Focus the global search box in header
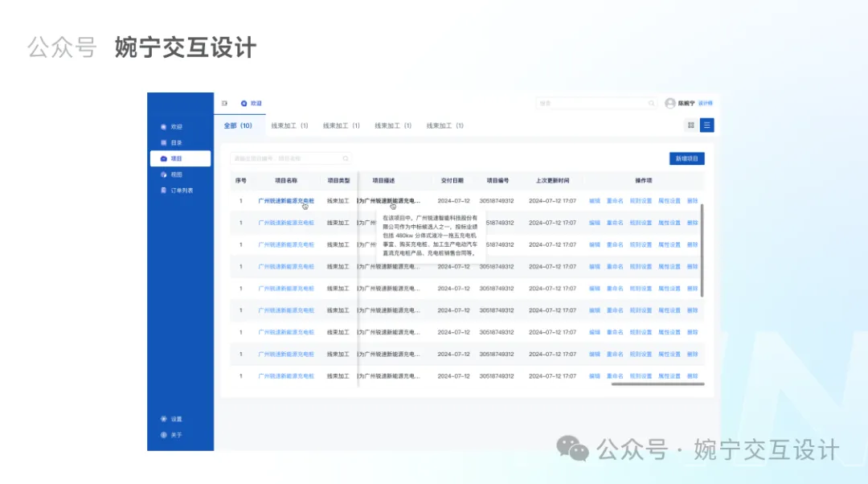The width and height of the screenshot is (868, 484). tap(596, 103)
